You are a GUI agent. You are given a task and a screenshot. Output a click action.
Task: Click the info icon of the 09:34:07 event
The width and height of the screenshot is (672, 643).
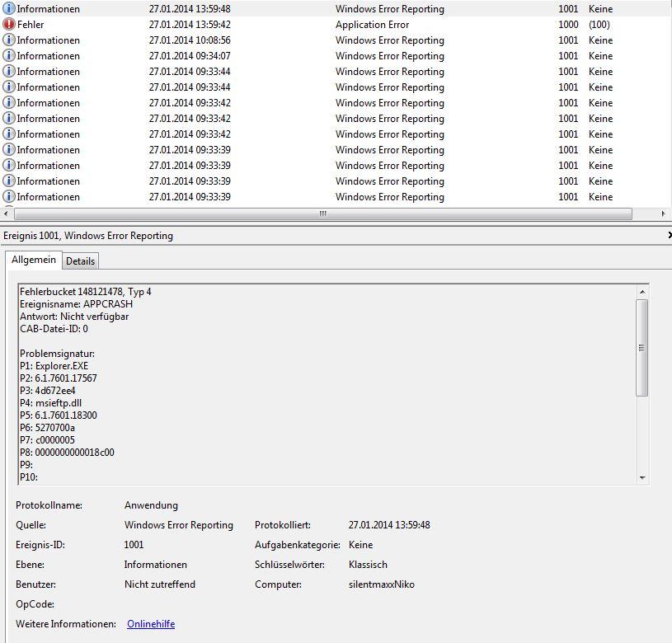coord(8,56)
